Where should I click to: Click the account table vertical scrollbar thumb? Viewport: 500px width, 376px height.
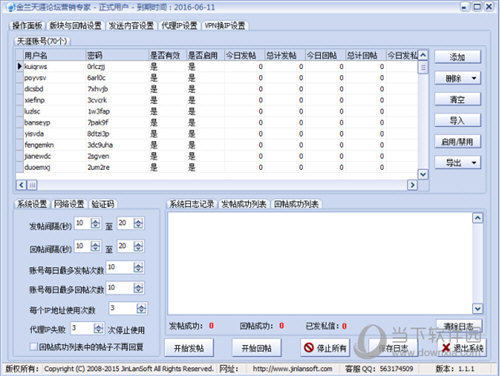423,68
